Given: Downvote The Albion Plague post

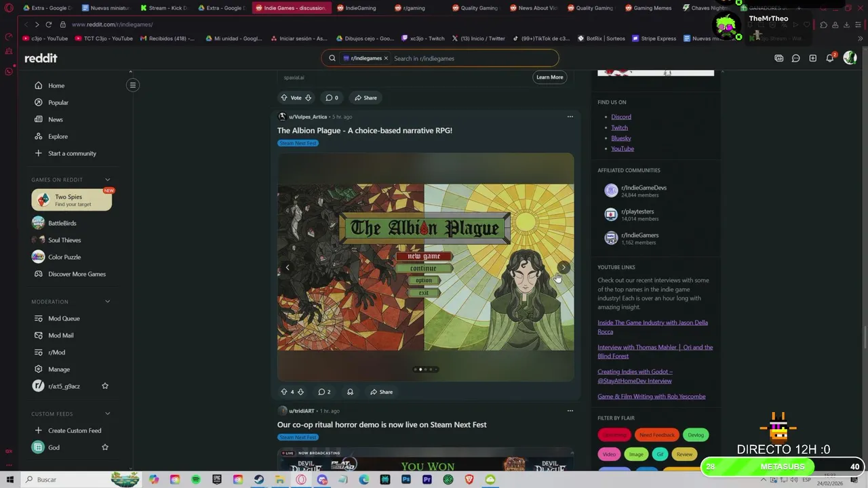Looking at the screenshot, I should click(x=300, y=392).
